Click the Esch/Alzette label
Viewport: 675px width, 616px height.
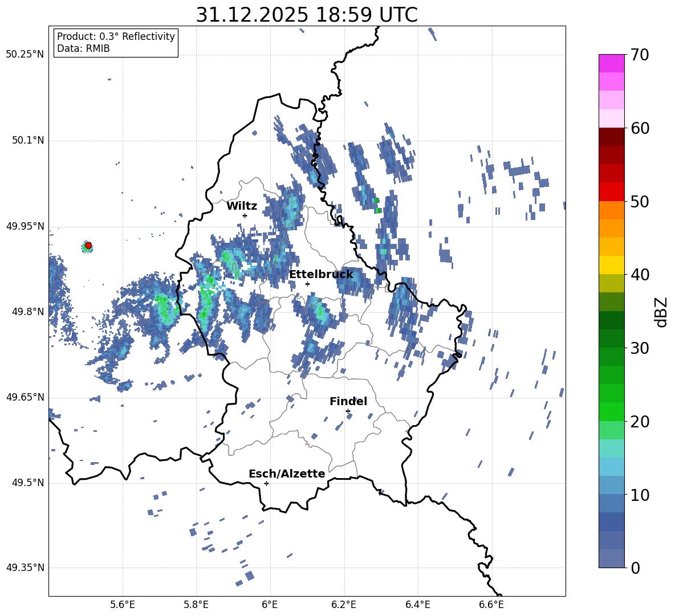287,474
